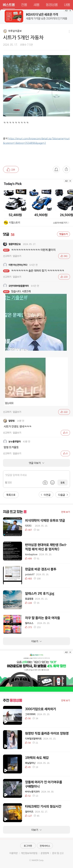The image size is (73, 868).
Task: Go to next post with 다음글
Action: pyautogui.click(x=63, y=495)
